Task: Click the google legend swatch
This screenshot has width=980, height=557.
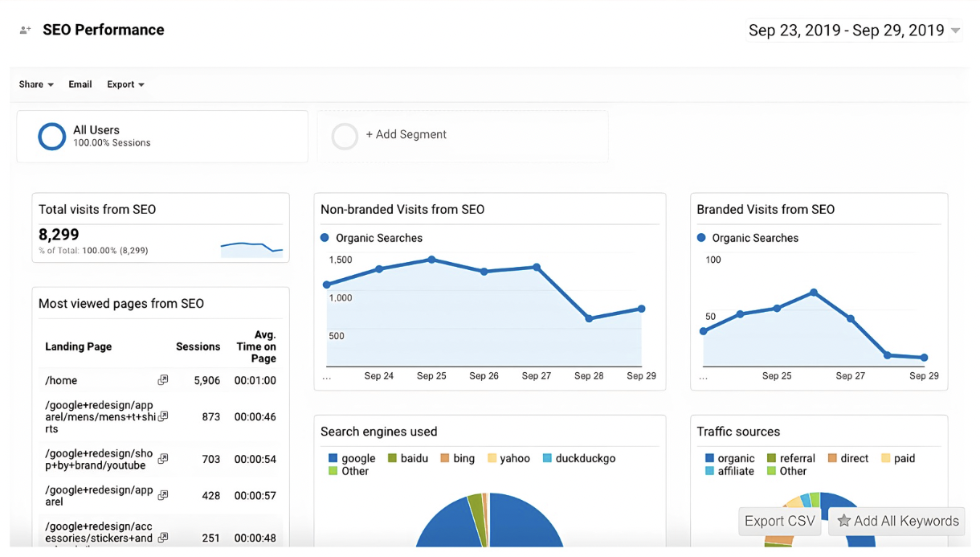Action: 333,458
